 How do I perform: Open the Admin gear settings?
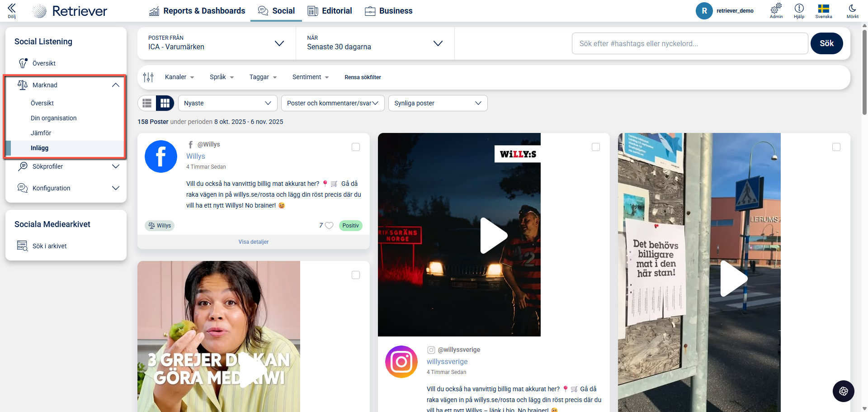(x=776, y=10)
